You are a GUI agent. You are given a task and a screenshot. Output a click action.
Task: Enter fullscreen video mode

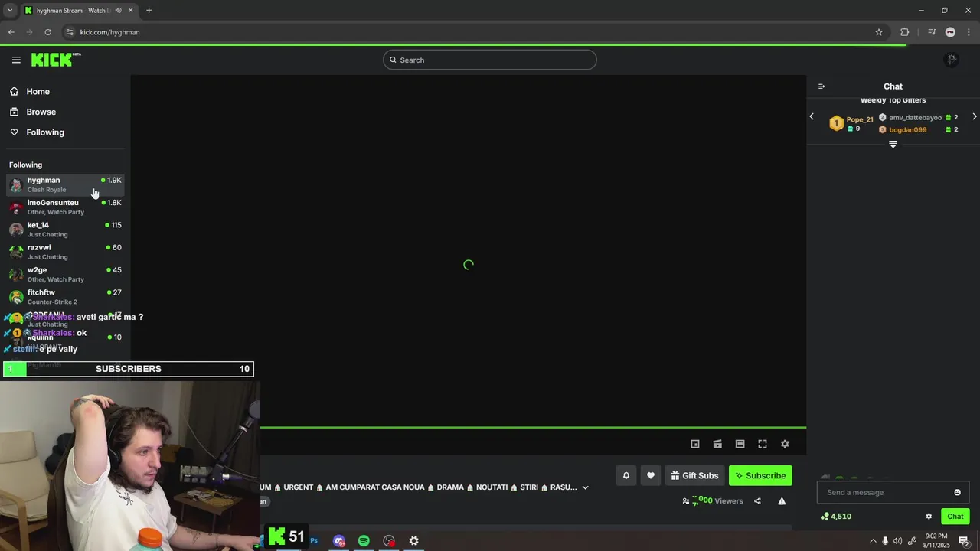pyautogui.click(x=763, y=444)
